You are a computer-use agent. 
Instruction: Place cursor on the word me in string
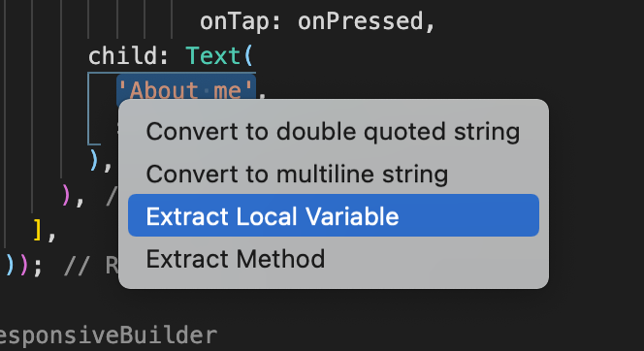coord(228,91)
